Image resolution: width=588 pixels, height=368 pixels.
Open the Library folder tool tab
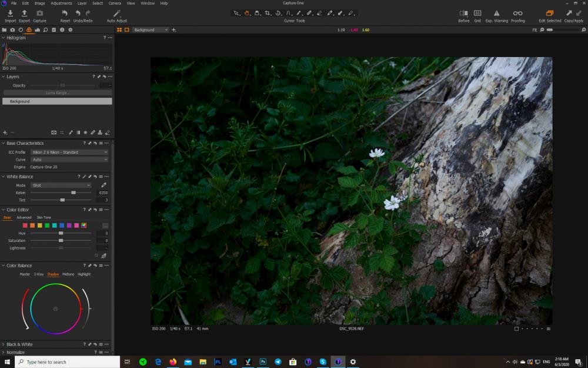(x=4, y=29)
